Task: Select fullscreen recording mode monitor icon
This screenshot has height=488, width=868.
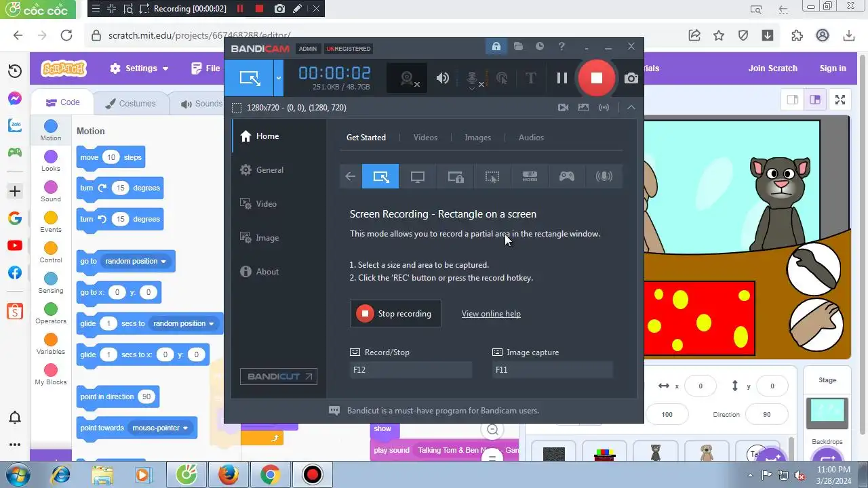Action: click(418, 177)
